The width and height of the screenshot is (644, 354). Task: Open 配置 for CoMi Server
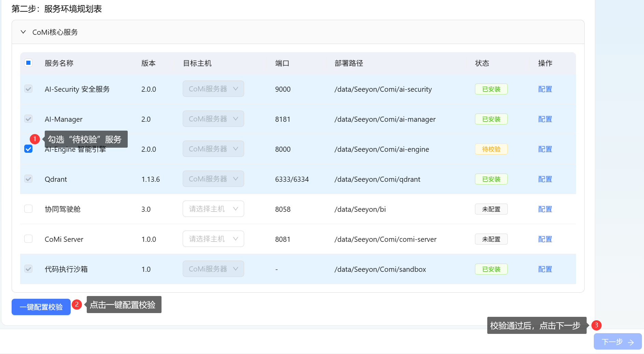[545, 239]
